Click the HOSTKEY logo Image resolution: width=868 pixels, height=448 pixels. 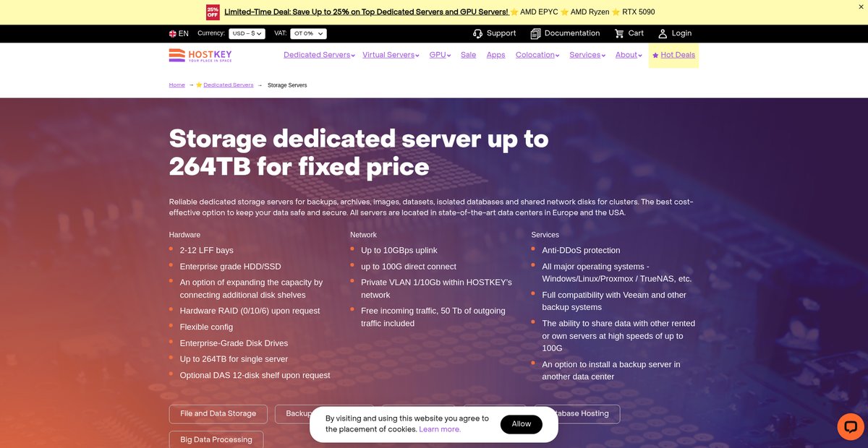200,56
